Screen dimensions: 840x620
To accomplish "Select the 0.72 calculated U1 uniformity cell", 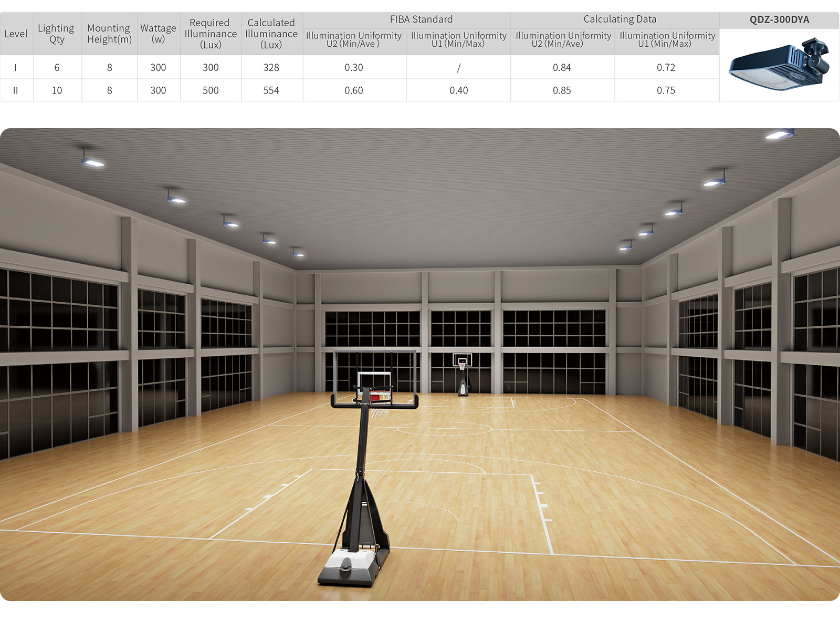I will [666, 68].
